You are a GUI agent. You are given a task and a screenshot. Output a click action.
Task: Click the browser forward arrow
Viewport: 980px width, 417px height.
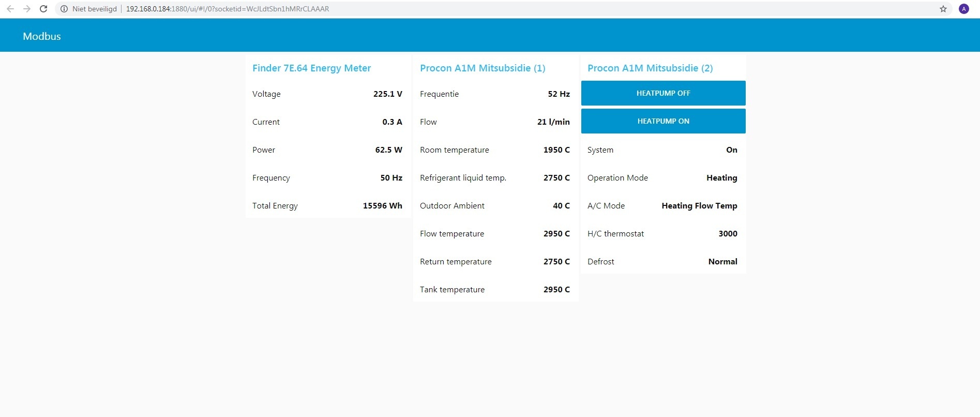tap(27, 9)
